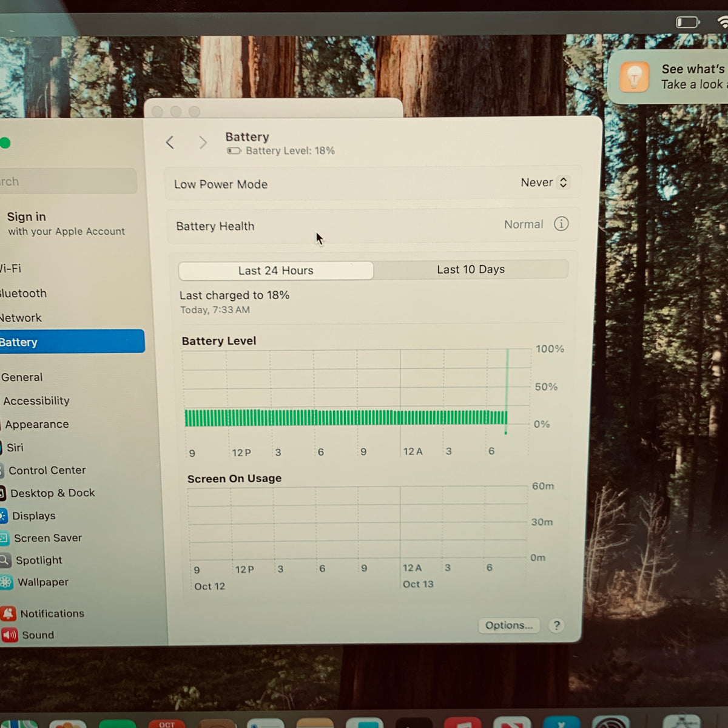Open Appearance settings in sidebar
The height and width of the screenshot is (728, 728).
coord(35,425)
